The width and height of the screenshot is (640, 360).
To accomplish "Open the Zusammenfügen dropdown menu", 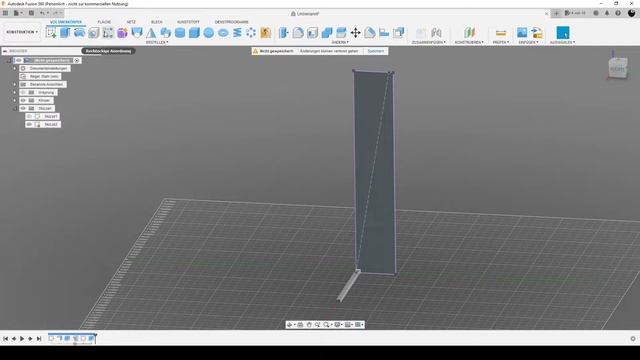I will click(x=429, y=42).
